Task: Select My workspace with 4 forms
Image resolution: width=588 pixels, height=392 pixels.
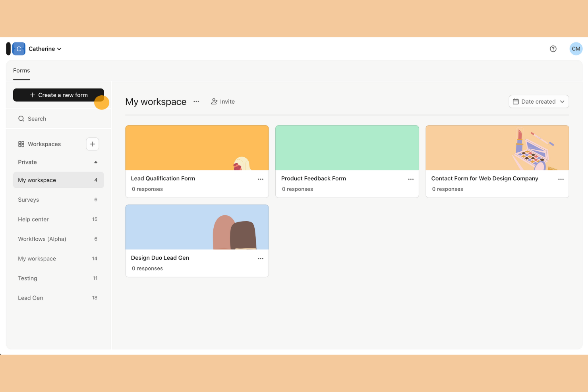Action: click(58, 180)
